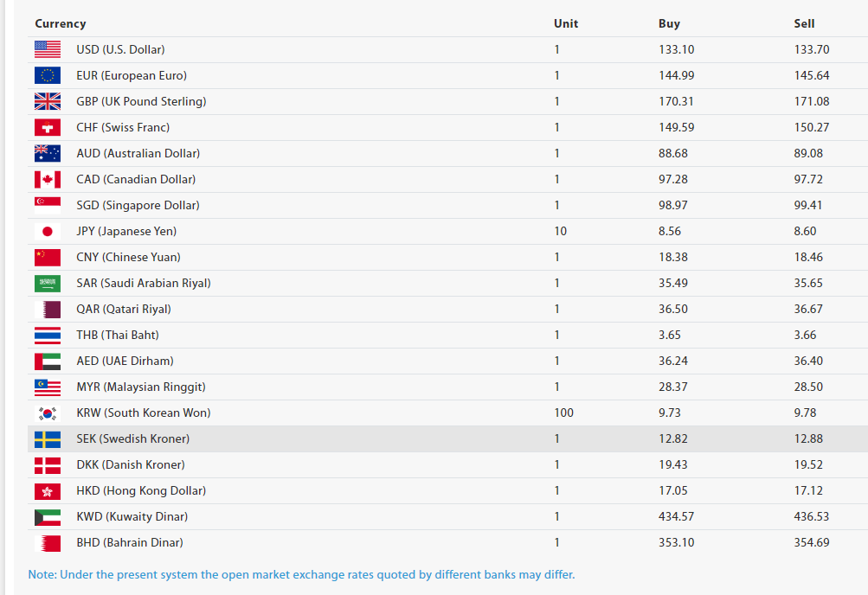868x595 pixels.
Task: Click the open market exchange rates note
Action: point(301,574)
